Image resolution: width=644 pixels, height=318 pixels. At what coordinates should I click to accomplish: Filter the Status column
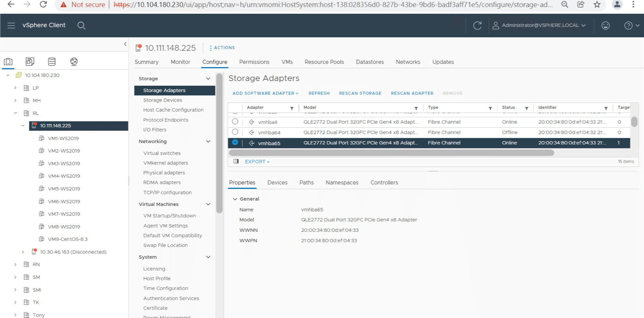coord(527,108)
